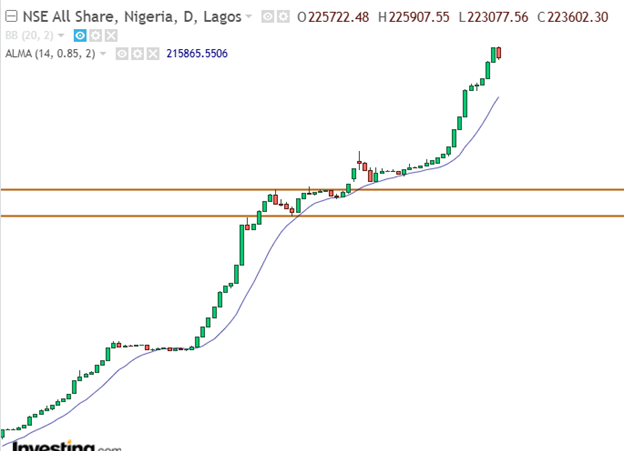Screen dimensions: 628x451
Task: Collapse the chart legend with minus box
Action: [x=11, y=17]
